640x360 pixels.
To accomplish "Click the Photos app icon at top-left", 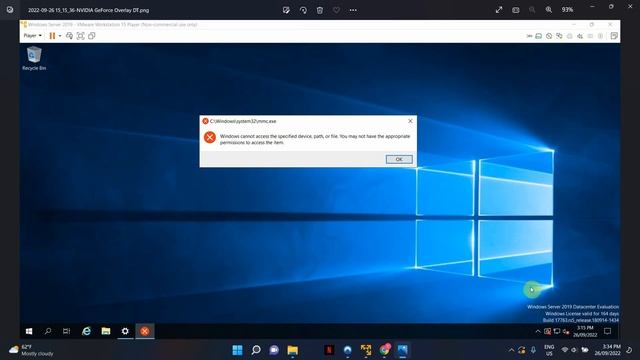I will click(10, 10).
